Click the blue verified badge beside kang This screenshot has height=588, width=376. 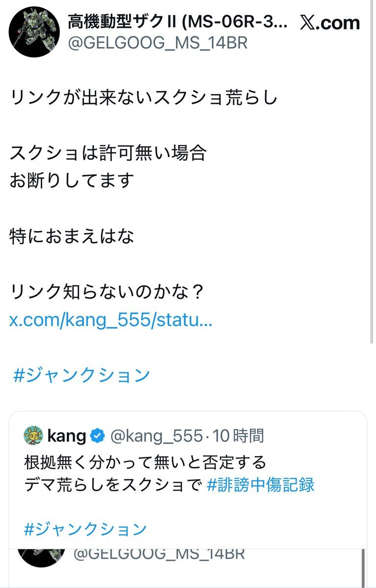click(x=98, y=435)
